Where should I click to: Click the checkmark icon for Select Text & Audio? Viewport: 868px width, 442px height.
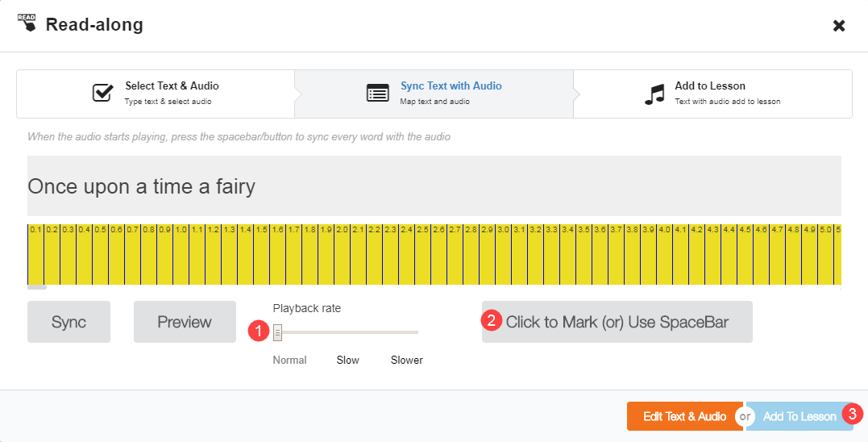pyautogui.click(x=102, y=93)
